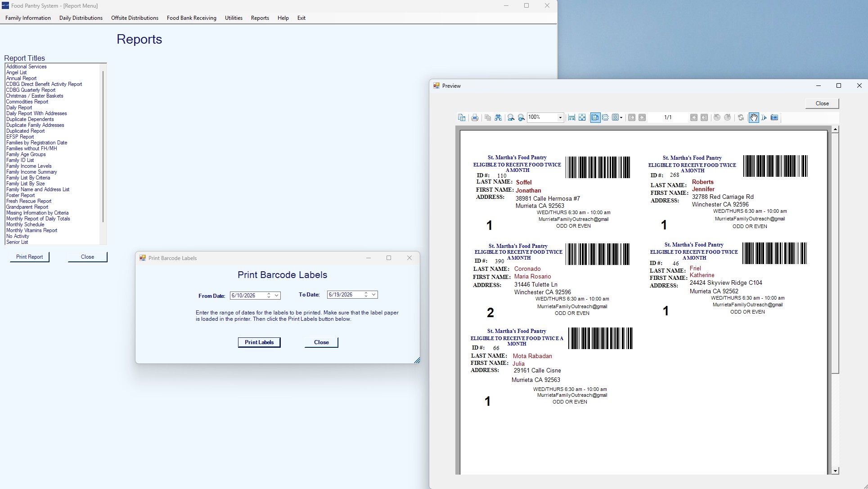Open Reports menu
The height and width of the screenshot is (489, 868).
[260, 18]
